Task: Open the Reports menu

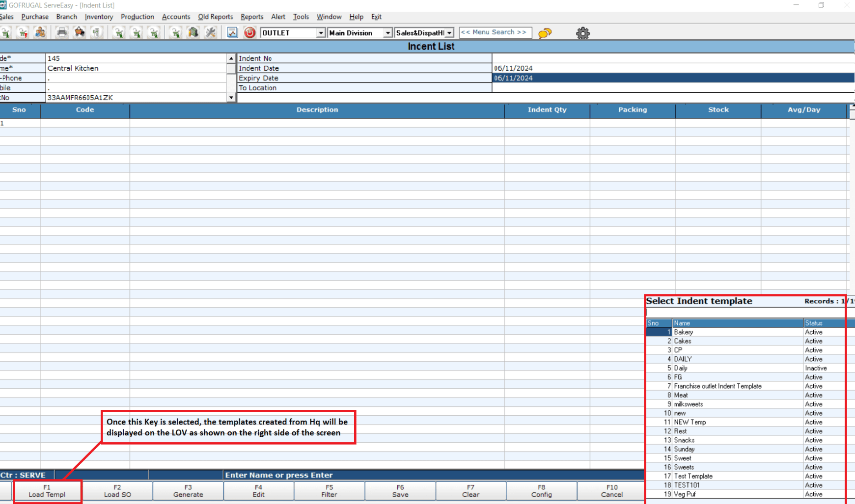Action: 252,17
